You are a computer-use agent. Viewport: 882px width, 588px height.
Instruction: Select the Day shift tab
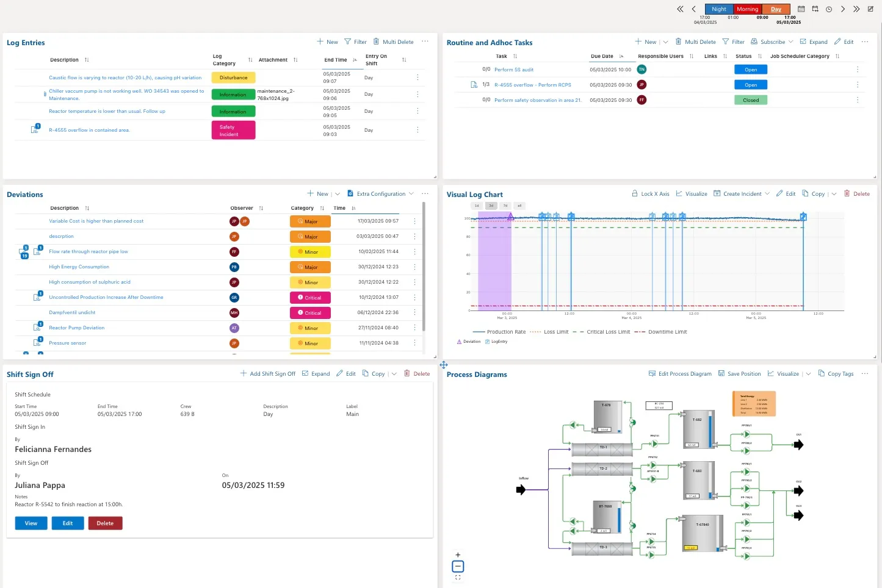pos(776,9)
